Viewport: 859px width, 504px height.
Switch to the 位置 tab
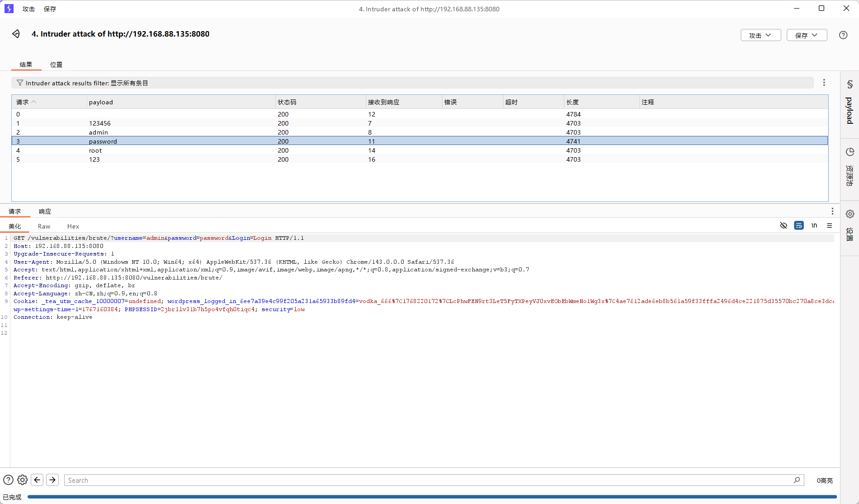(x=56, y=65)
